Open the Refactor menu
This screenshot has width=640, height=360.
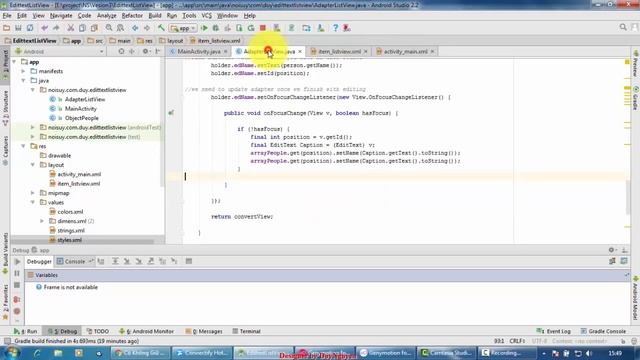(x=132, y=16)
